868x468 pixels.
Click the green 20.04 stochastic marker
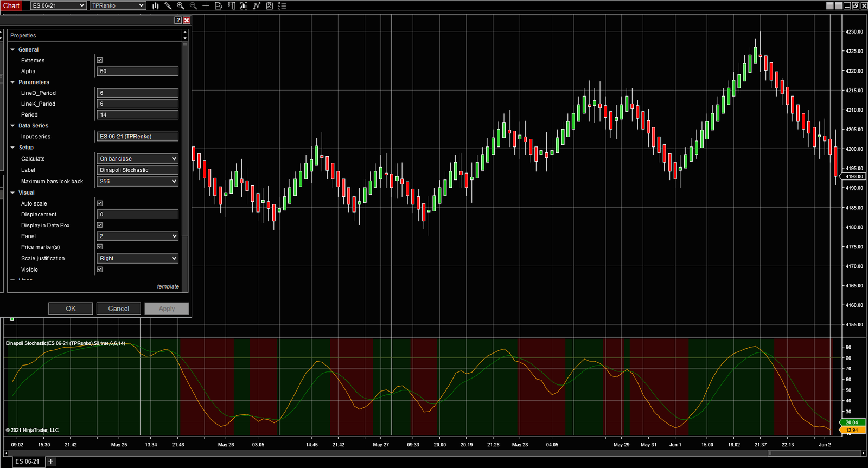[852, 422]
